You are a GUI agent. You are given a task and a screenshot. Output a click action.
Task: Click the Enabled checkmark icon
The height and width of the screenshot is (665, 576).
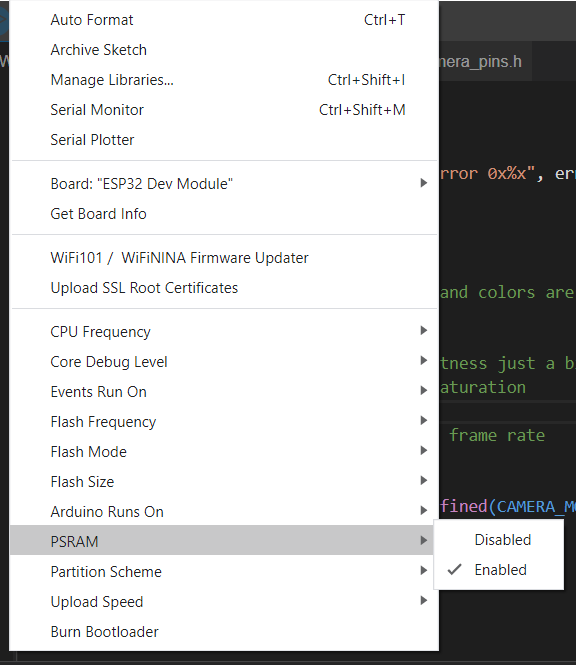click(x=454, y=570)
